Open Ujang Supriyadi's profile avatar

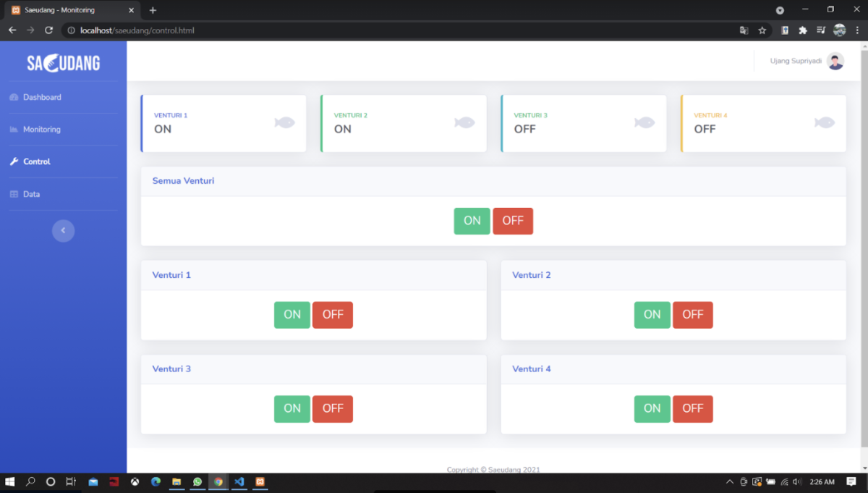coord(835,62)
